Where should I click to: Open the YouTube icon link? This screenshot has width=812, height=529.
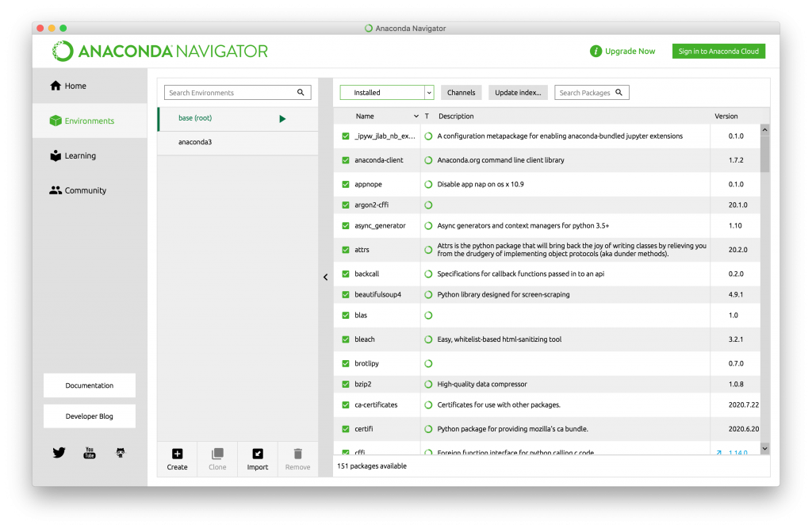tap(90, 452)
